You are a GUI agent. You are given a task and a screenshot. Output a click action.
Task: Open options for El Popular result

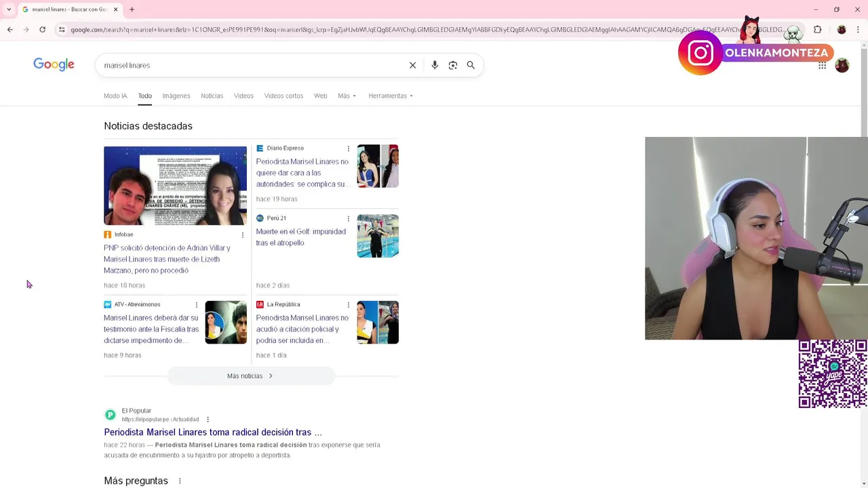coord(208,420)
